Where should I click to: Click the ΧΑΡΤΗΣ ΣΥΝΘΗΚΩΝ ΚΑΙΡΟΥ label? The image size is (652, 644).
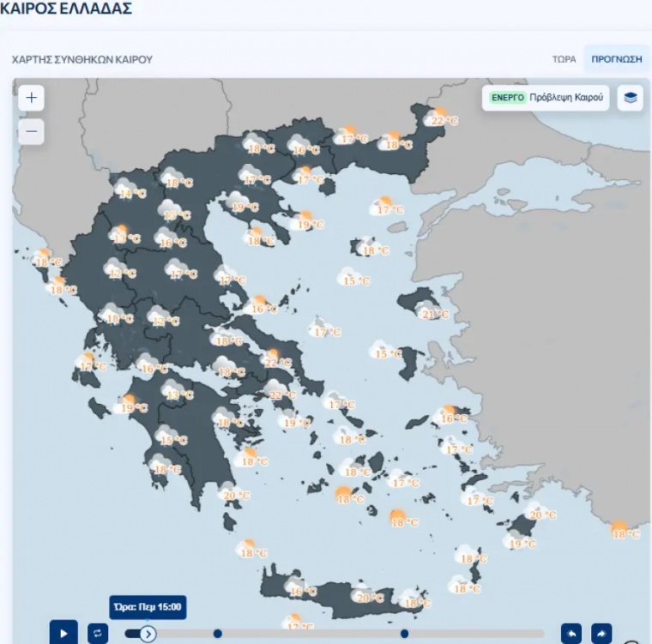click(81, 60)
